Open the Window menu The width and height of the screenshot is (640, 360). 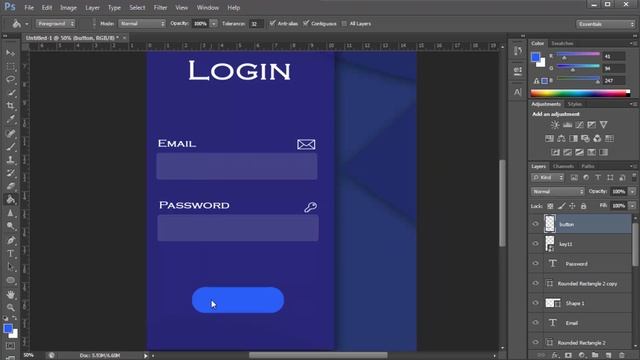point(208,8)
